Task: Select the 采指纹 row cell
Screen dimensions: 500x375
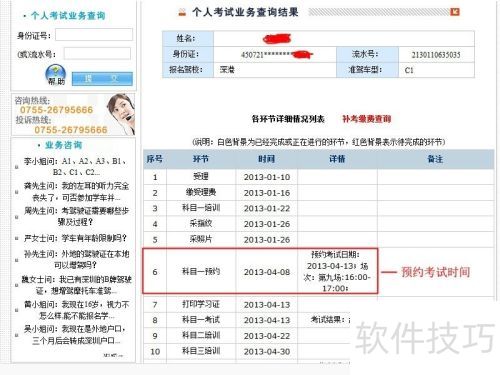Action: click(201, 224)
